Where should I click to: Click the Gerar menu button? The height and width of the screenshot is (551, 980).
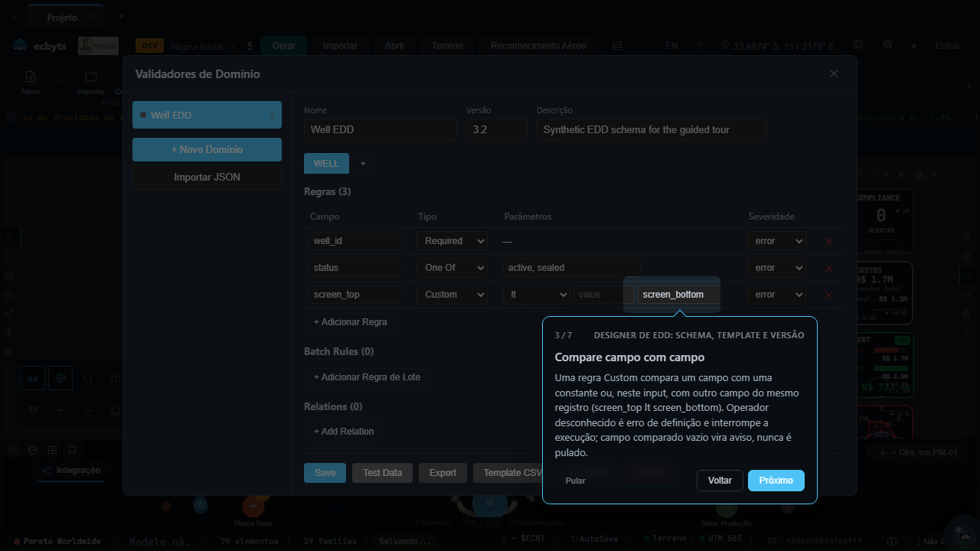click(283, 46)
